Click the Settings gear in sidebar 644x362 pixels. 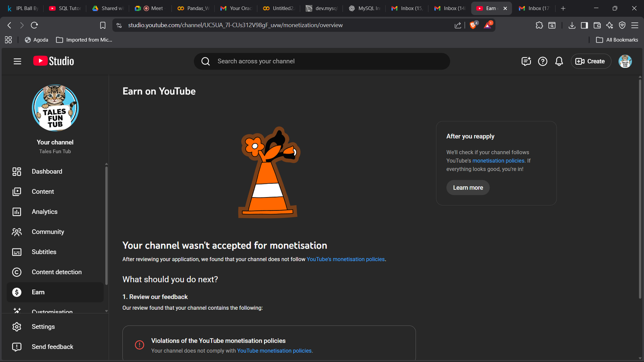click(x=17, y=327)
